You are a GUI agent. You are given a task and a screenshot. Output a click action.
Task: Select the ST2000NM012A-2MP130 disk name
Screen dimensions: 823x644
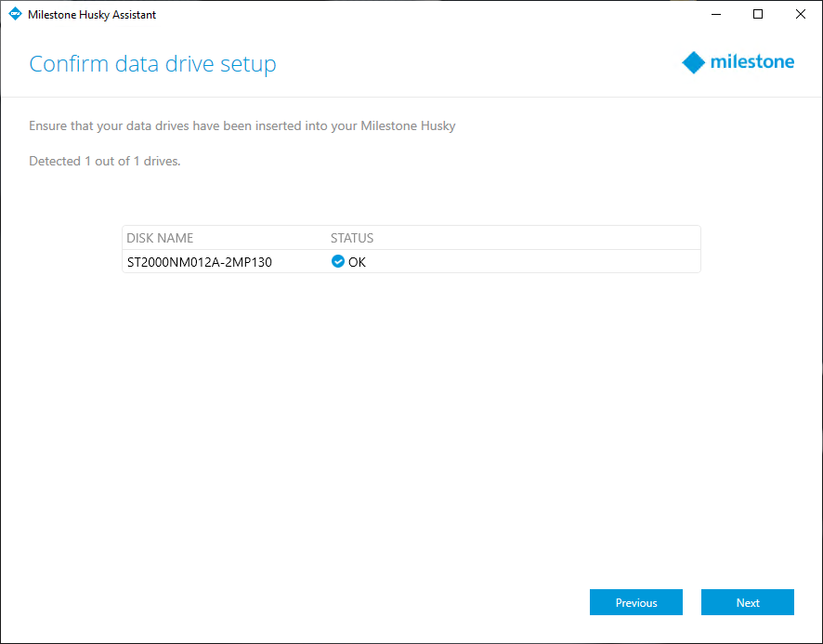click(x=200, y=262)
